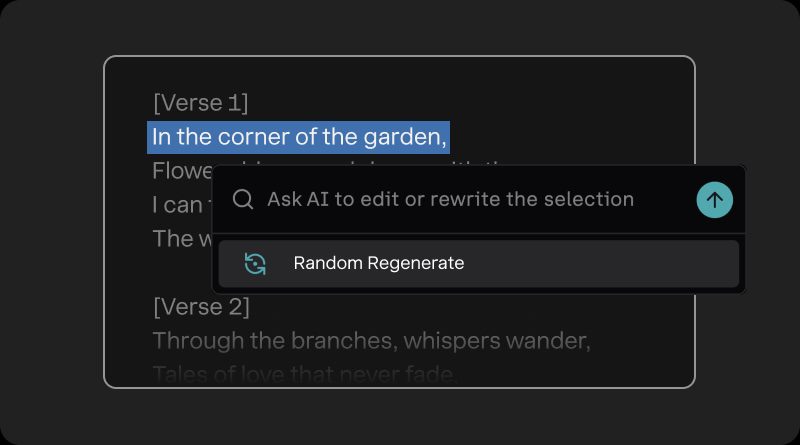Click the [Verse 1] section label
The height and width of the screenshot is (445, 800).
[x=200, y=103]
